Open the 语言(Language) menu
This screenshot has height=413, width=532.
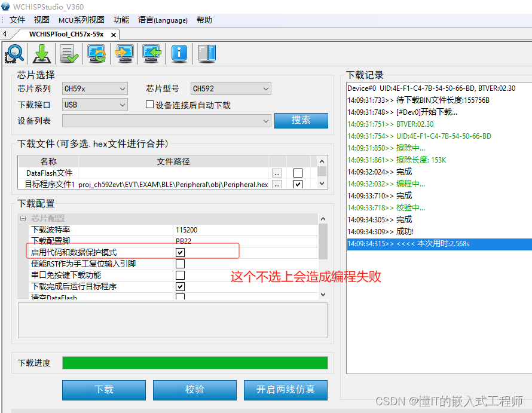click(x=163, y=20)
